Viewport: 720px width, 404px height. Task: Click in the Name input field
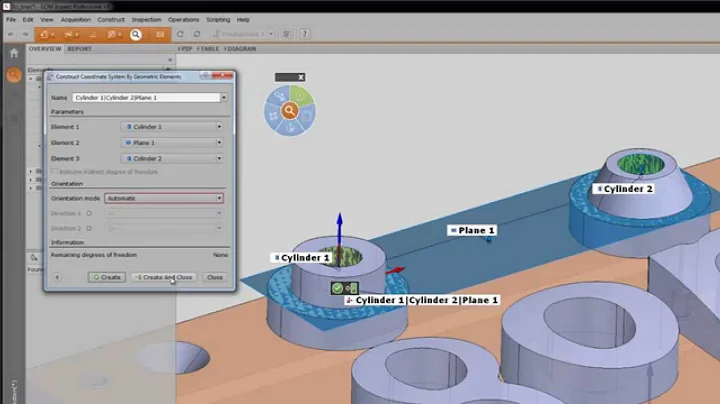[x=146, y=98]
